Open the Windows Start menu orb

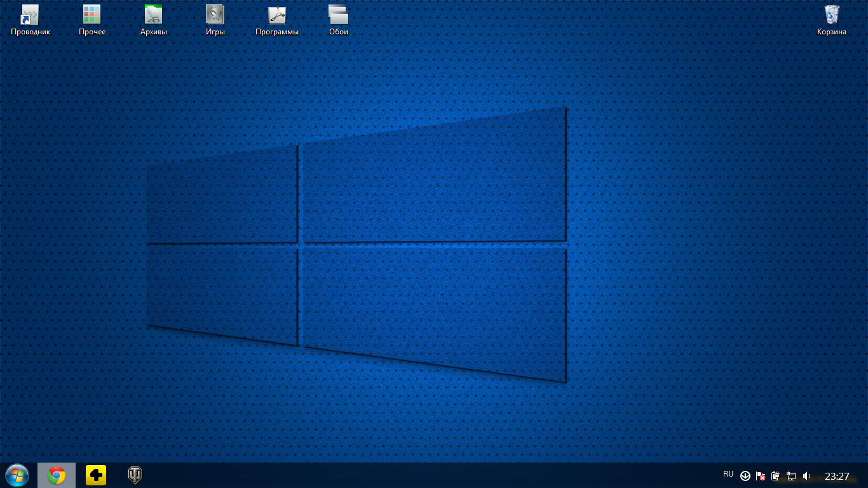tap(17, 475)
